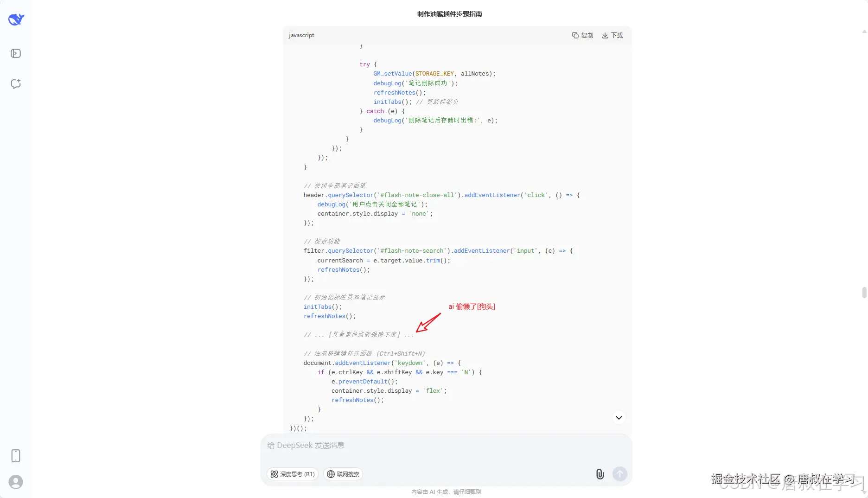Click the 内容由 AI 生成 disclaimer text

(x=446, y=492)
